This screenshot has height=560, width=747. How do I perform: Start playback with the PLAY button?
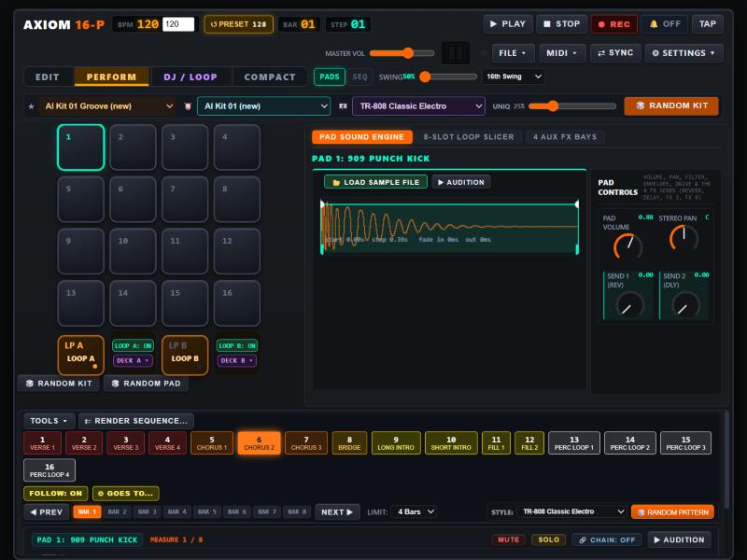pos(508,24)
